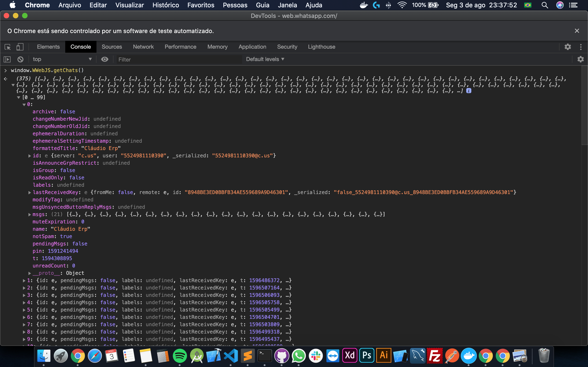Expand the msgs array with 21 items

[x=30, y=214]
